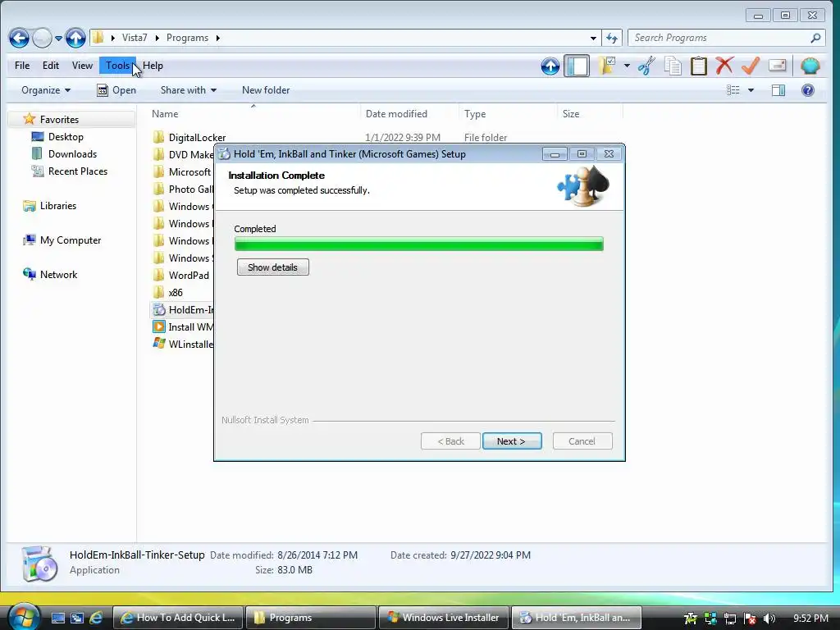Click the envelope Email icon in toolbar
This screenshot has height=630, width=840.
pos(778,66)
